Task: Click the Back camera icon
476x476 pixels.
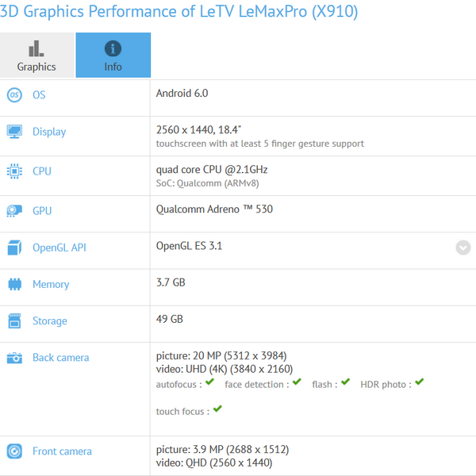Action: [14, 358]
